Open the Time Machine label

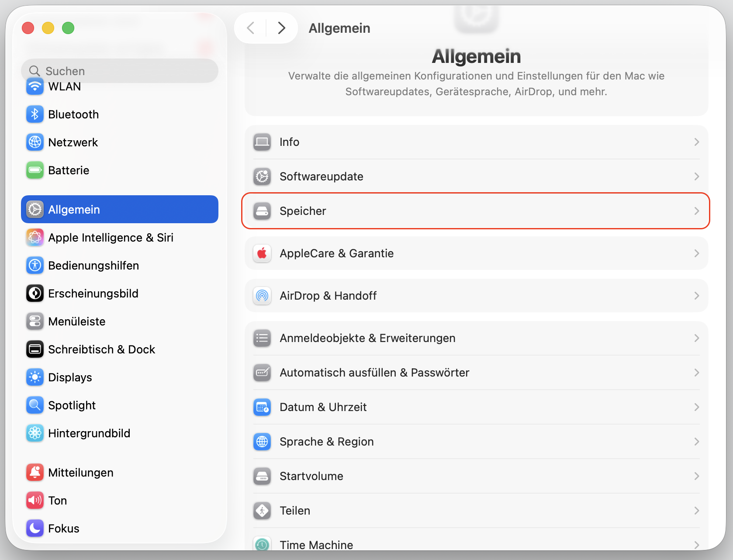[316, 545]
